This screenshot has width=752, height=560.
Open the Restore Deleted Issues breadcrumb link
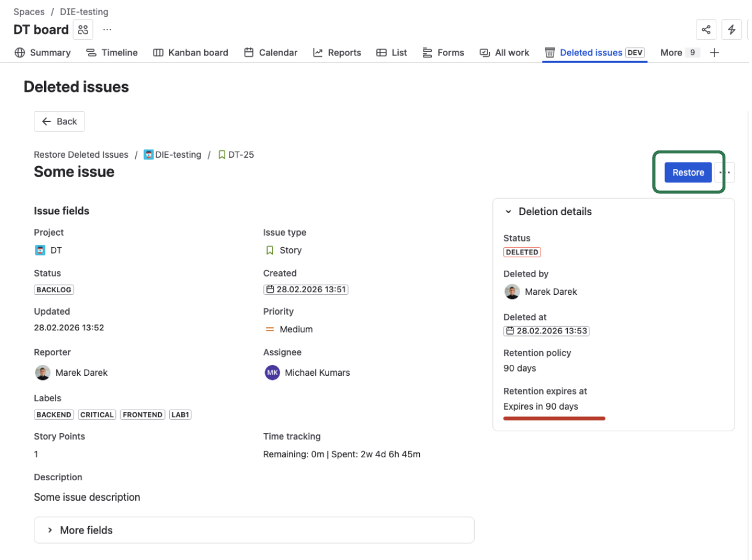pos(81,155)
